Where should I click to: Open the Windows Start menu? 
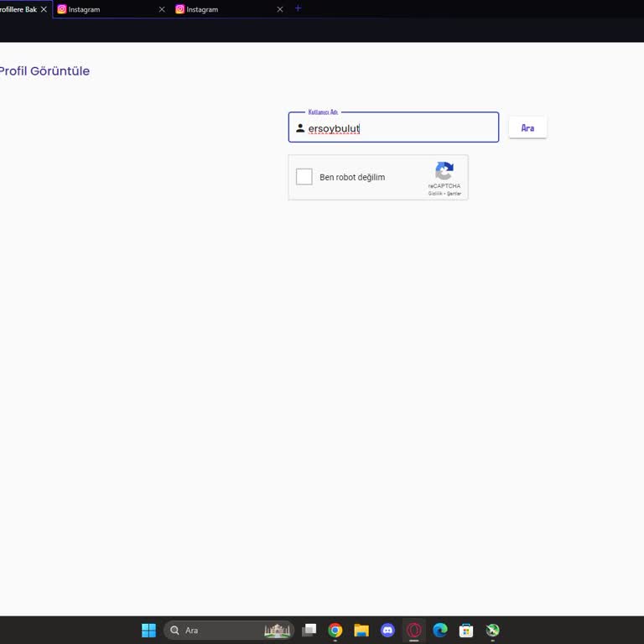pos(148,630)
